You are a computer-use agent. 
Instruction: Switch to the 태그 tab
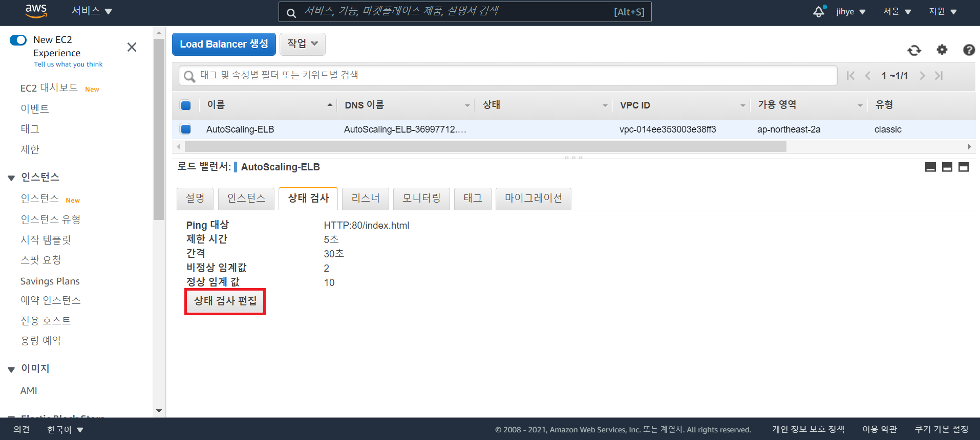pos(473,199)
